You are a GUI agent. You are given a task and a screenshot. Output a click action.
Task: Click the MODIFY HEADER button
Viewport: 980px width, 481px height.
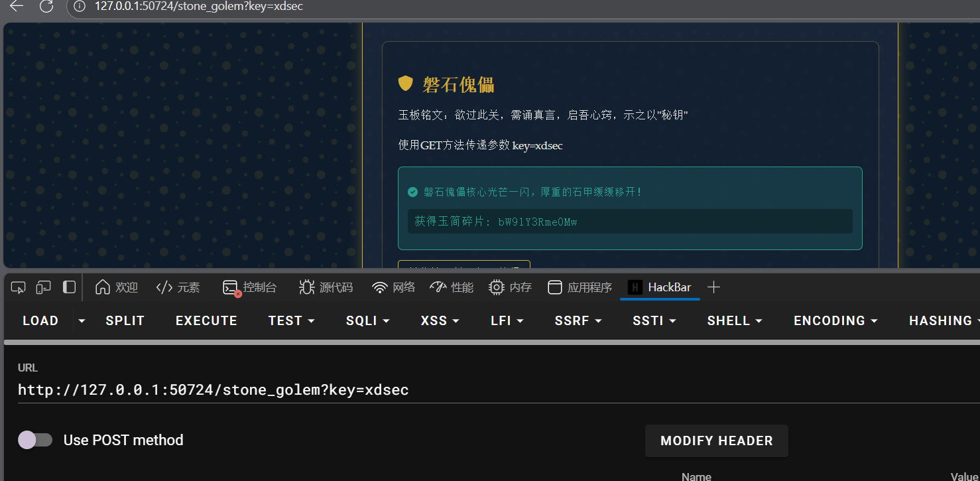pyautogui.click(x=716, y=441)
